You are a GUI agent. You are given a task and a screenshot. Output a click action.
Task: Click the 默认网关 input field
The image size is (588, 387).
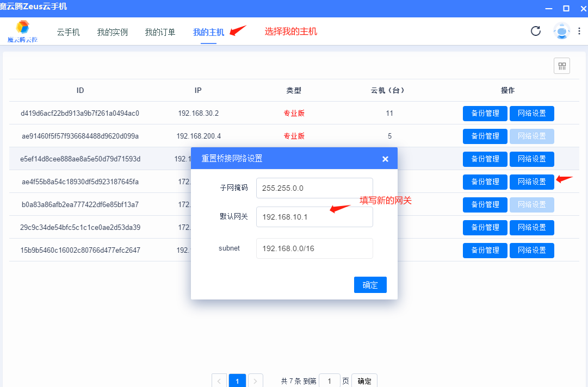[314, 217]
